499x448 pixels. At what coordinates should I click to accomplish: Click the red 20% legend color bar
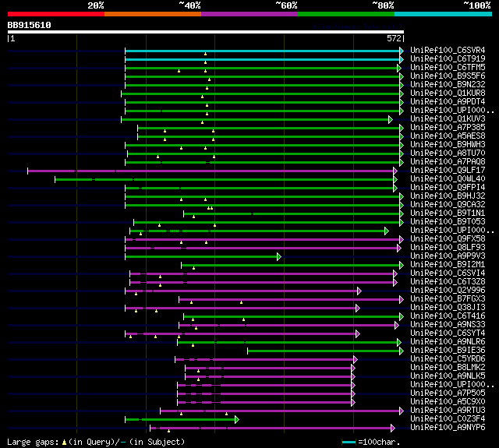click(56, 14)
